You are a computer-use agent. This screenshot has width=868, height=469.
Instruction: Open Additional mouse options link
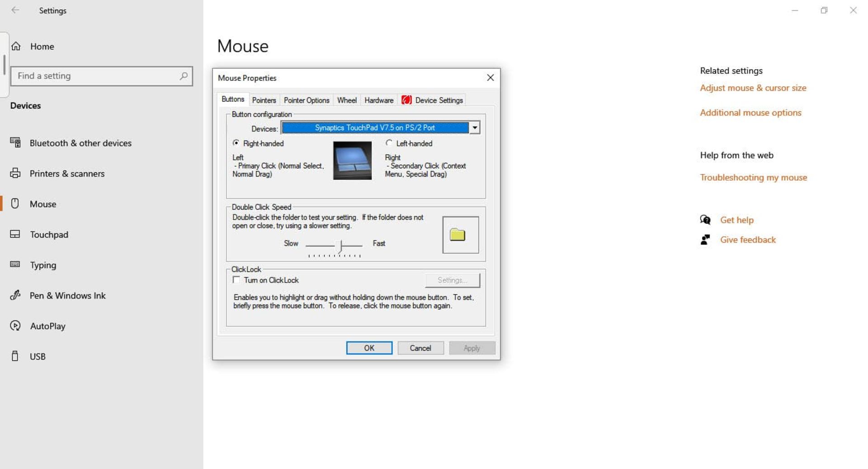pyautogui.click(x=750, y=113)
